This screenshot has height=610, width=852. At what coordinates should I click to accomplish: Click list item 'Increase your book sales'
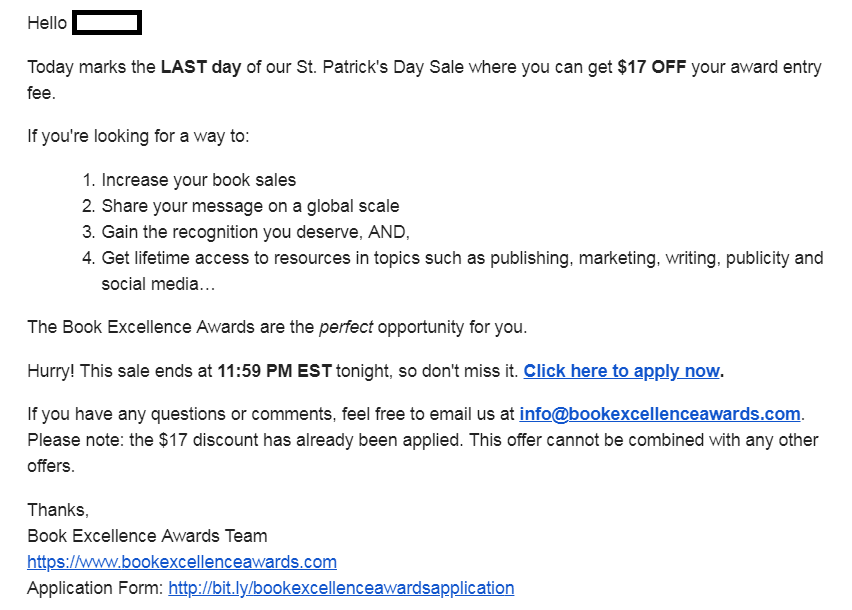(198, 180)
